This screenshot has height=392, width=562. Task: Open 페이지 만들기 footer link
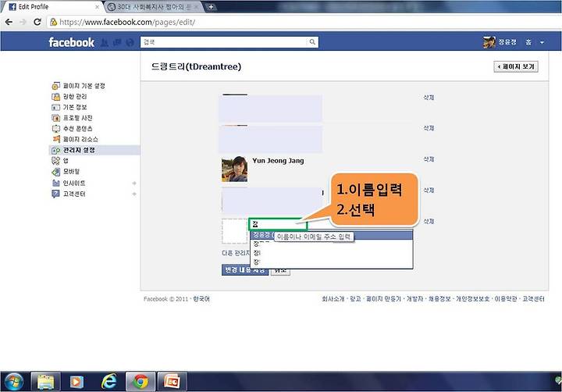(383, 299)
